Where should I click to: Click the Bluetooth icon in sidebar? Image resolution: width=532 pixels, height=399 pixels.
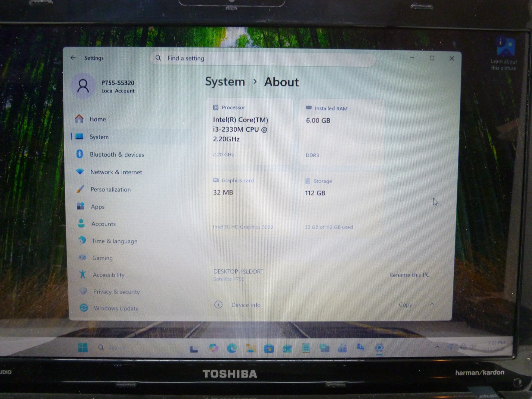coord(79,154)
